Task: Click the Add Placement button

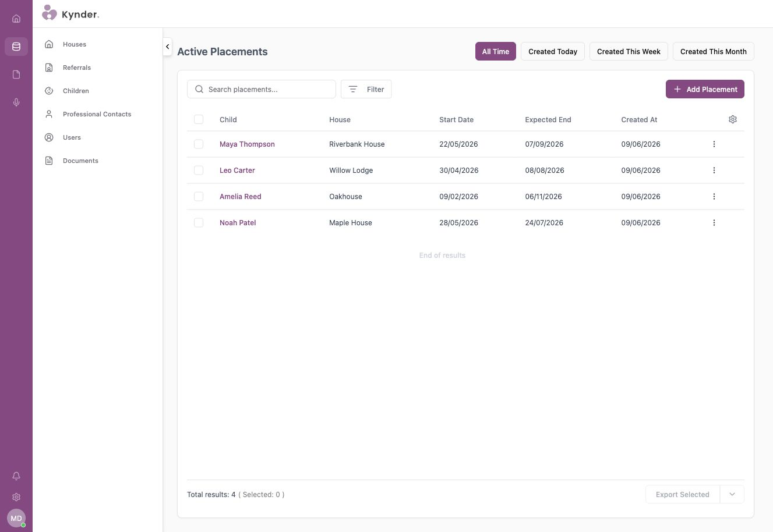Action: (705, 89)
